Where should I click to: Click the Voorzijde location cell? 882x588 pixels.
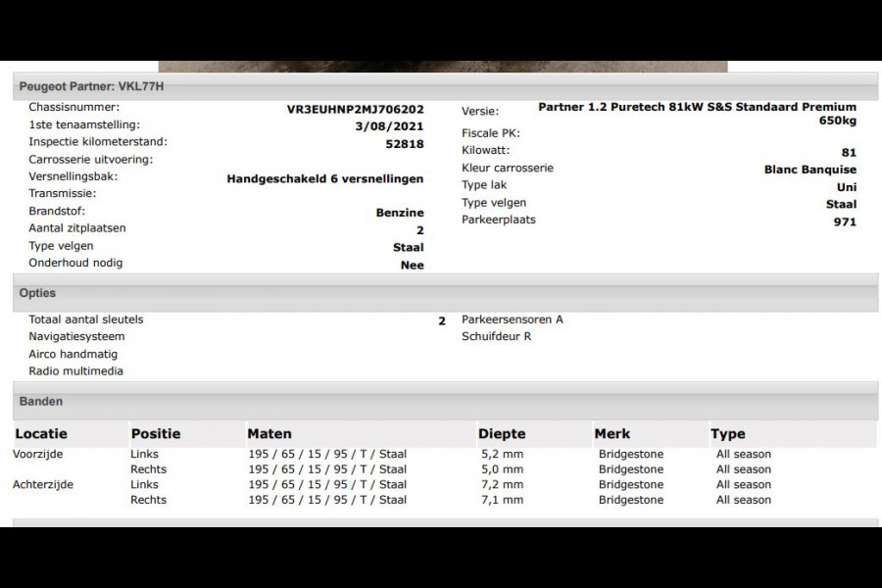[37, 454]
